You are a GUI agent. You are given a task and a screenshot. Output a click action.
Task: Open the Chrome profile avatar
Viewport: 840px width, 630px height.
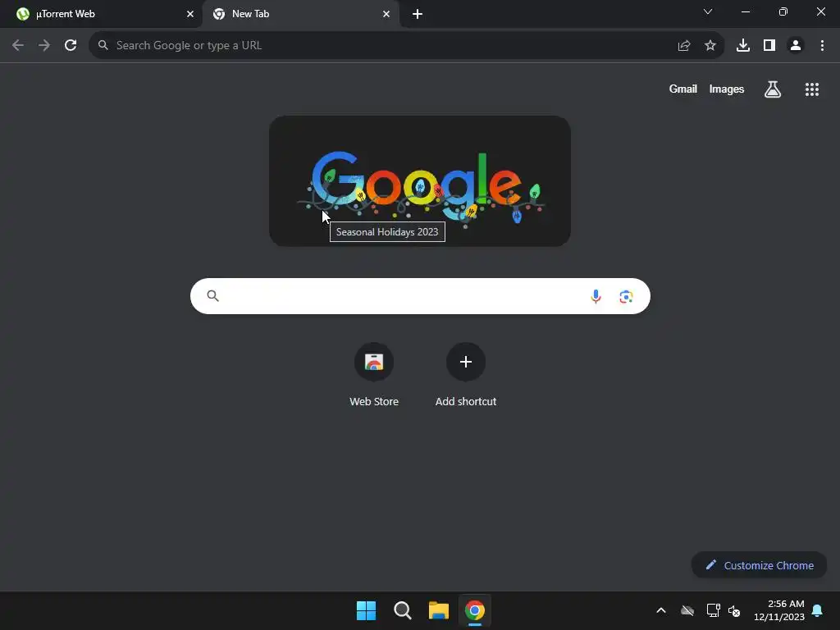[x=796, y=46]
